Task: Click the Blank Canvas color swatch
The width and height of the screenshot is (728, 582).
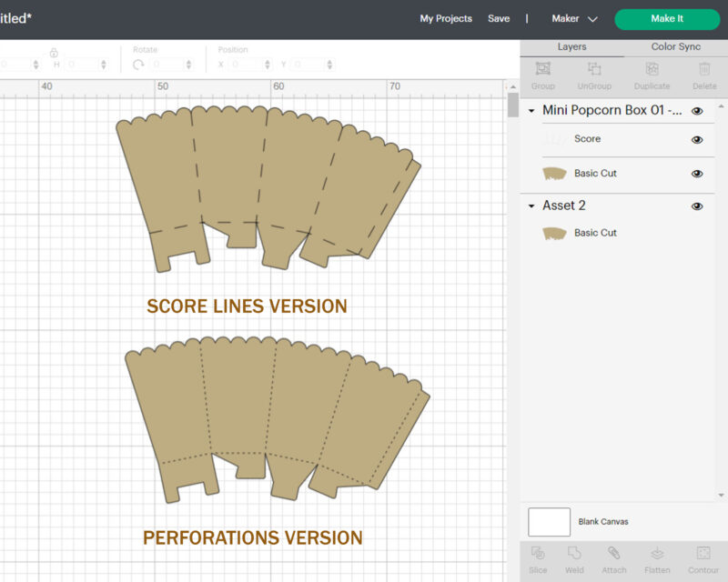Action: [549, 522]
